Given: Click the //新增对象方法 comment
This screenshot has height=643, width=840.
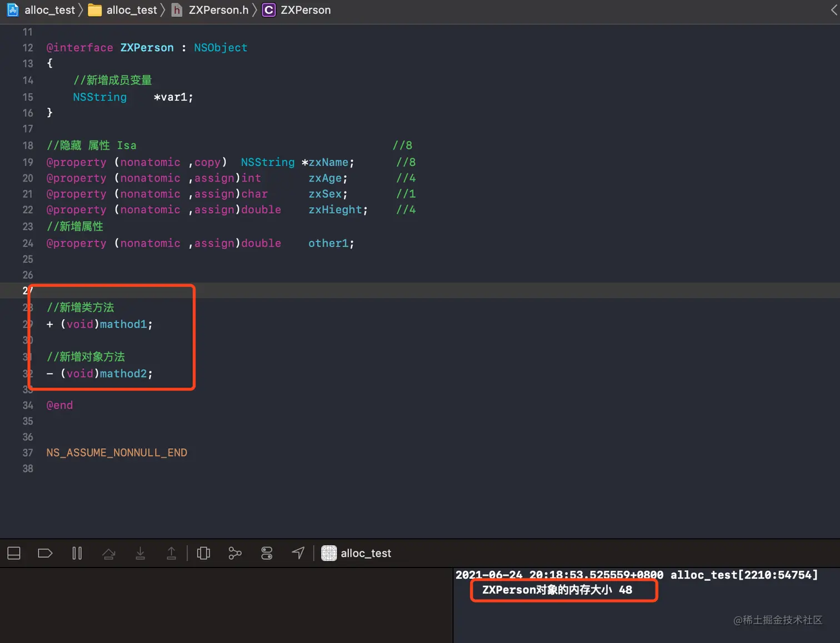Looking at the screenshot, I should (x=86, y=357).
